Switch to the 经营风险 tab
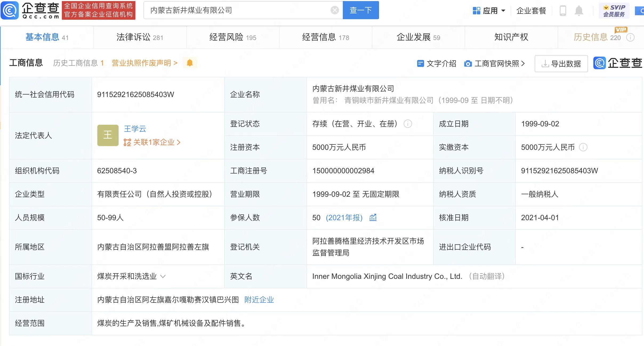The height and width of the screenshot is (346, 644). [233, 37]
